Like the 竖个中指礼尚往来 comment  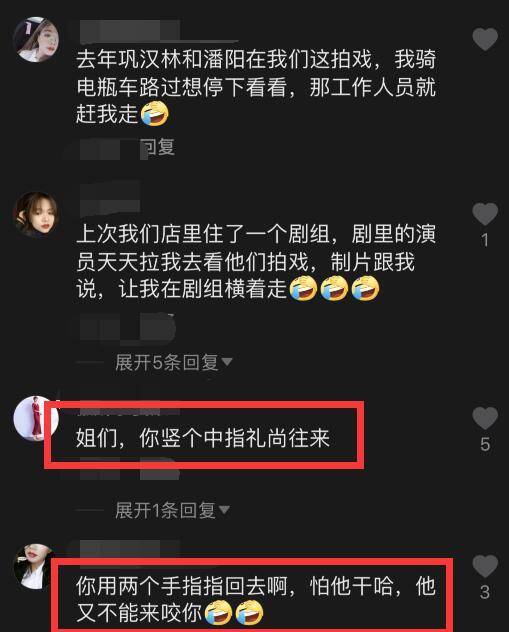click(485, 418)
